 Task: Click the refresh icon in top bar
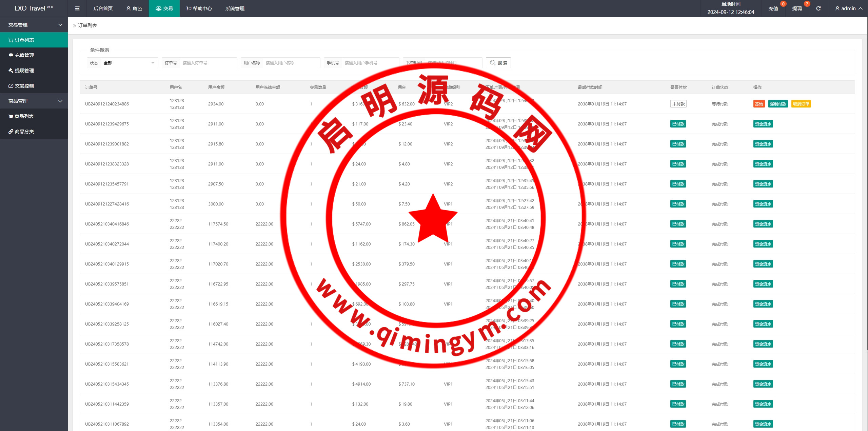(x=818, y=8)
